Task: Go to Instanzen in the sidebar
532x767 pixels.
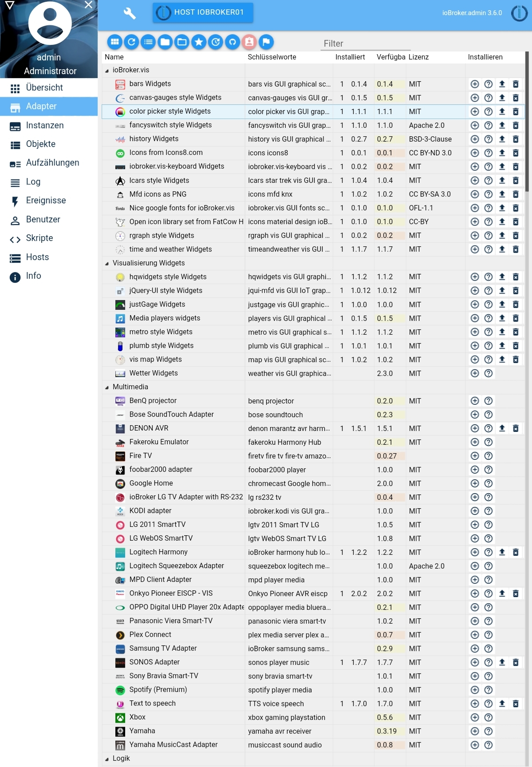Action: click(x=49, y=126)
